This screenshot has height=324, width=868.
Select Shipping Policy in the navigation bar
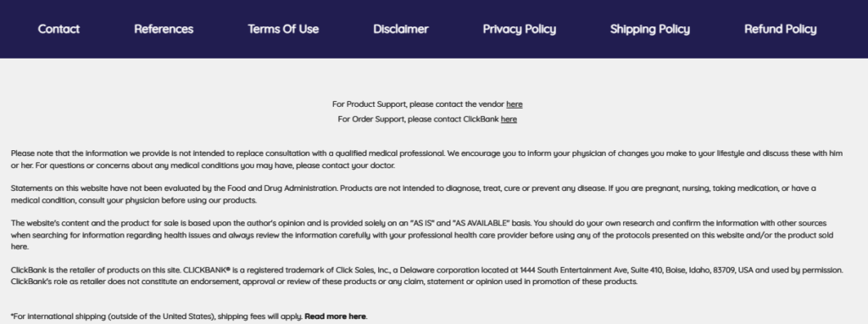(x=650, y=30)
